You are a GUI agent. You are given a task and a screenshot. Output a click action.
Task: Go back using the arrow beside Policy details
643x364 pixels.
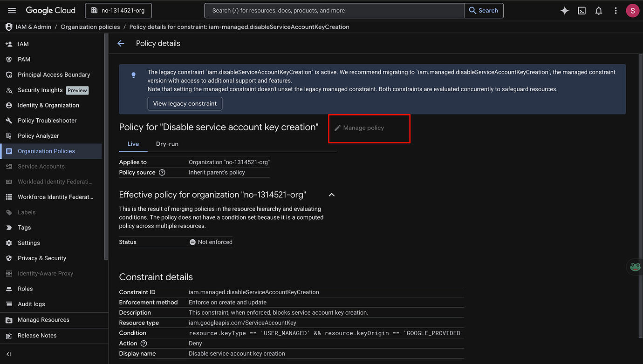pyautogui.click(x=121, y=43)
